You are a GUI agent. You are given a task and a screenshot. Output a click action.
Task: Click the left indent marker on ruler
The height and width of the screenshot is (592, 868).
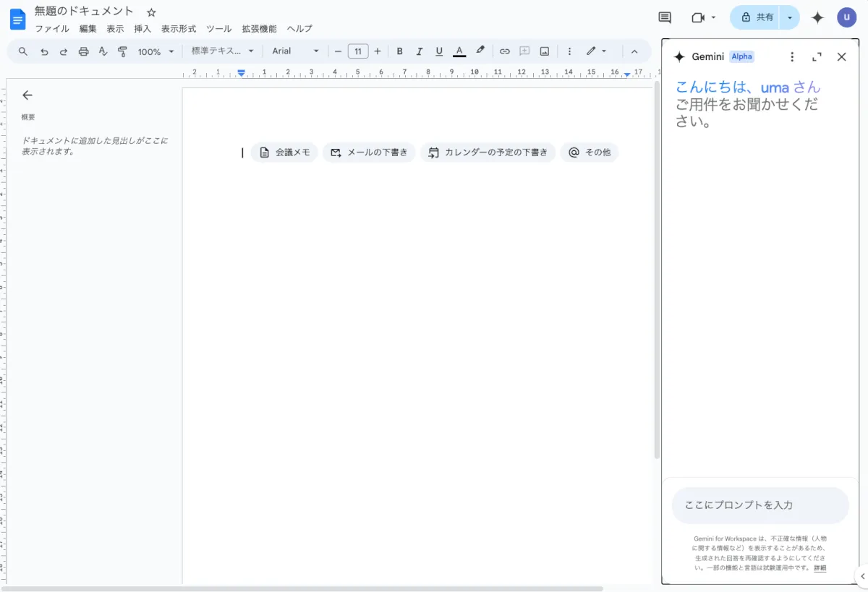[242, 73]
